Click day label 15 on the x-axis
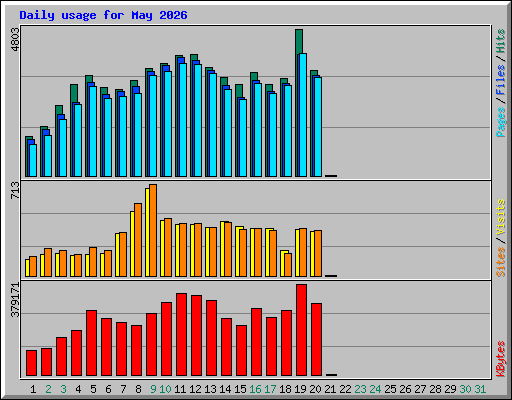Image resolution: width=512 pixels, height=400 pixels. [240, 389]
